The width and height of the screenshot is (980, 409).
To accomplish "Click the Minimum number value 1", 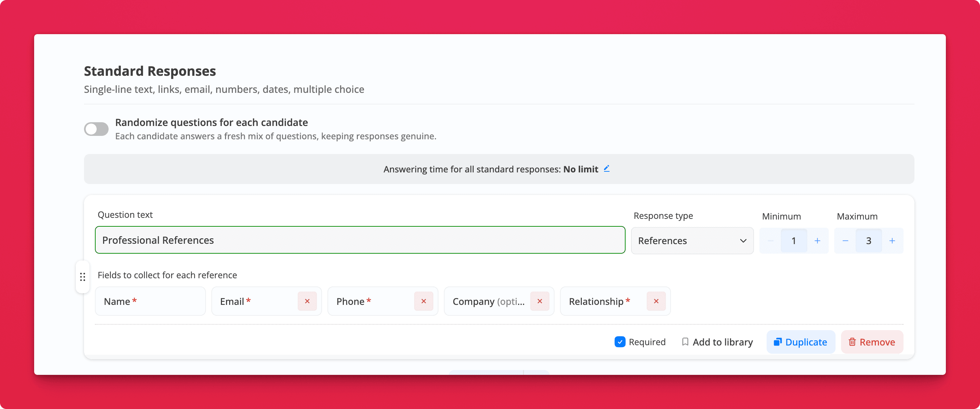I will point(794,240).
